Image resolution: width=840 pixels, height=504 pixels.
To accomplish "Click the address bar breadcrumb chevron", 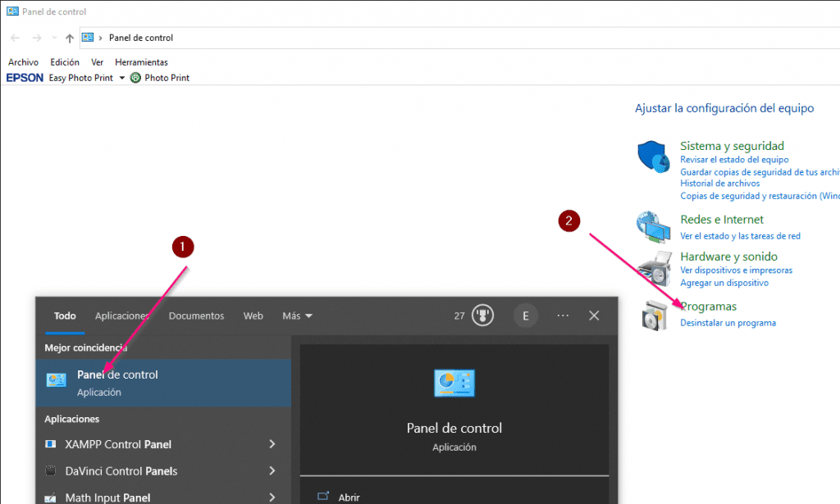I will coord(100,38).
